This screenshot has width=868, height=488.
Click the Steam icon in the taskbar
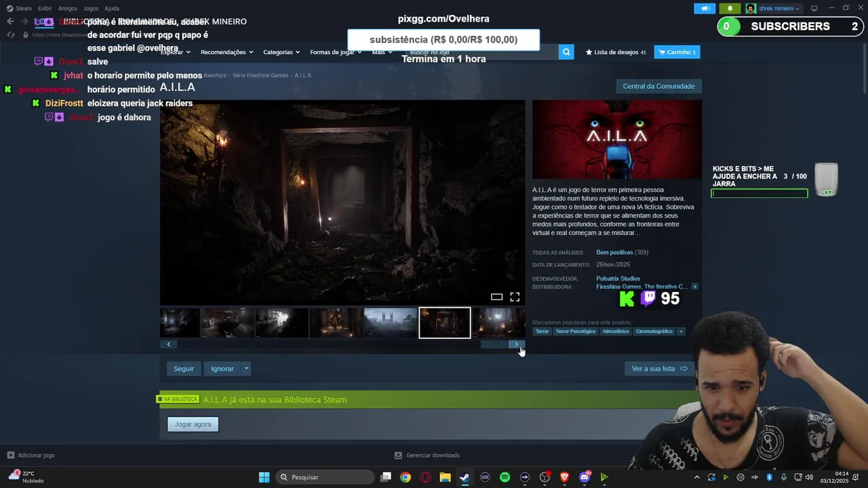(x=465, y=477)
